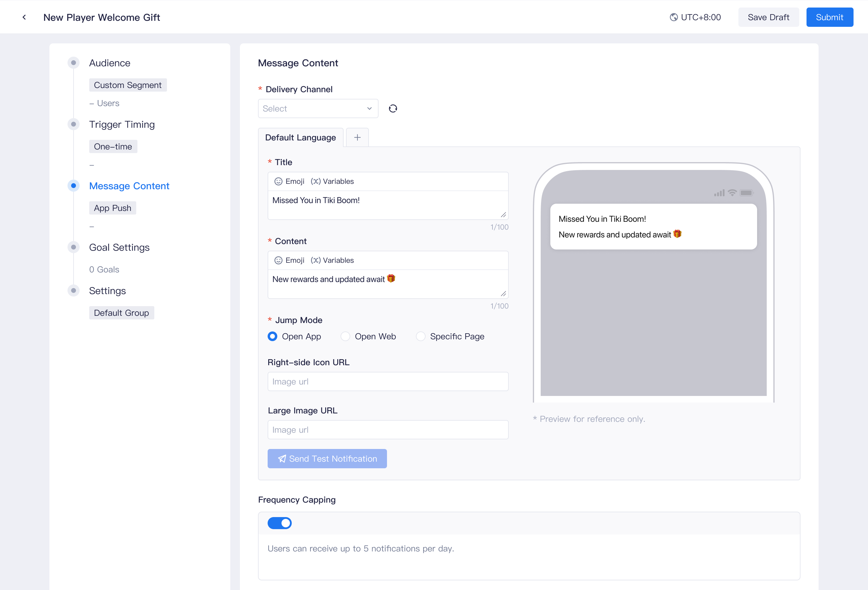The height and width of the screenshot is (590, 868).
Task: Click the paper plane icon on Send Test Notification
Action: click(x=282, y=459)
